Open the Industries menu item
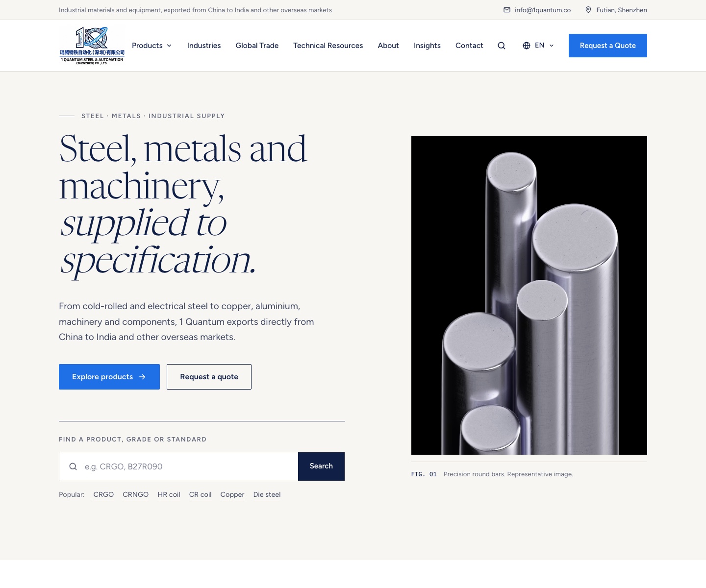This screenshot has height=588, width=706. 204,46
